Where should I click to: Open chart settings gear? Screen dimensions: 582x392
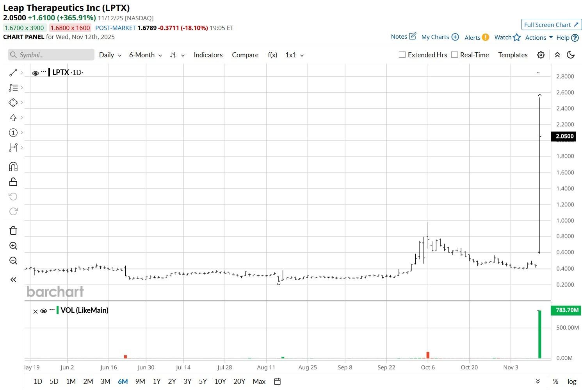pyautogui.click(x=541, y=55)
